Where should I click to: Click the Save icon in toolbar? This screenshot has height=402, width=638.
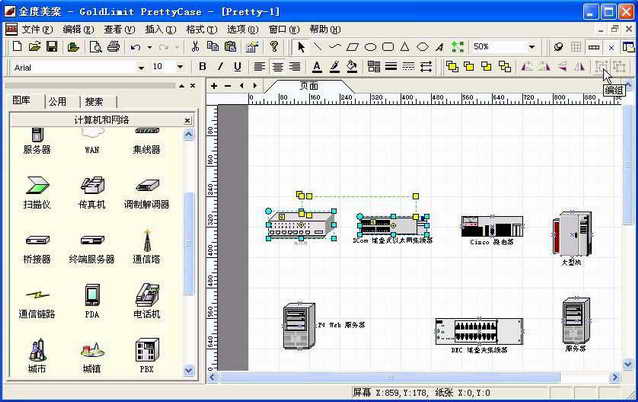click(x=52, y=47)
